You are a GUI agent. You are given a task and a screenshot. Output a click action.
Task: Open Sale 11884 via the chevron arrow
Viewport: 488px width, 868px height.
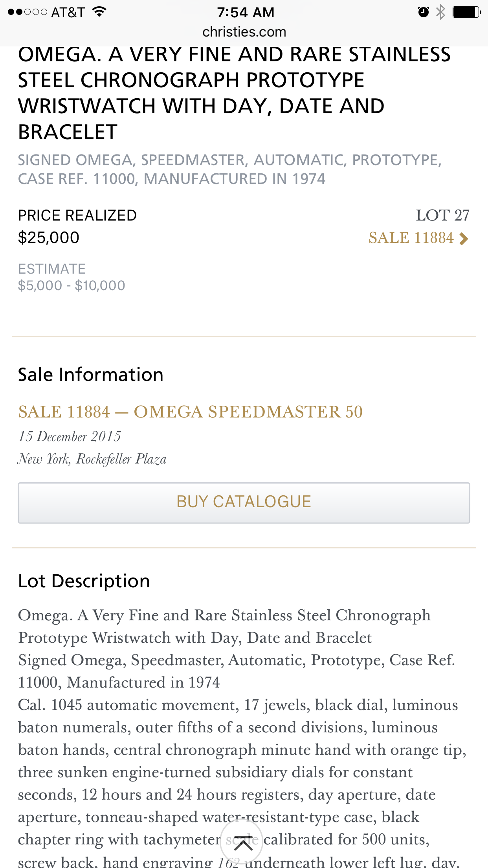[x=464, y=239]
